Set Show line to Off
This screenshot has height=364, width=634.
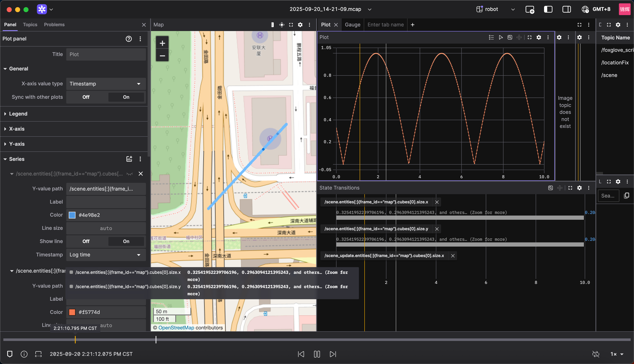(x=86, y=241)
